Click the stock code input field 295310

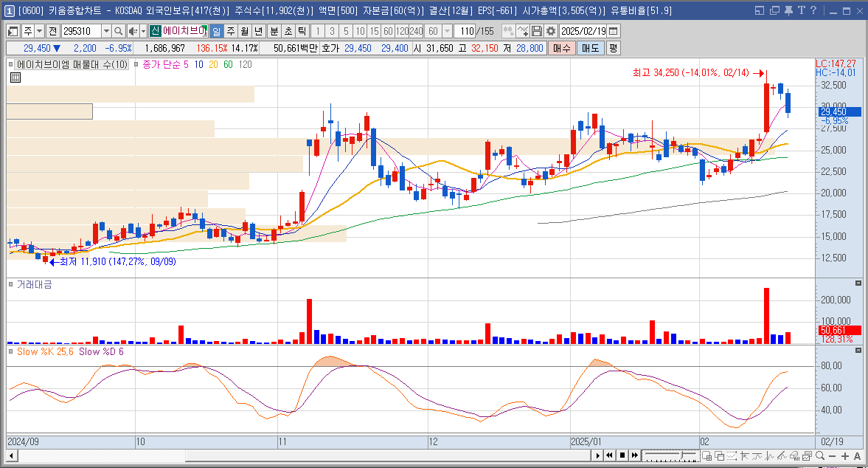coord(81,31)
